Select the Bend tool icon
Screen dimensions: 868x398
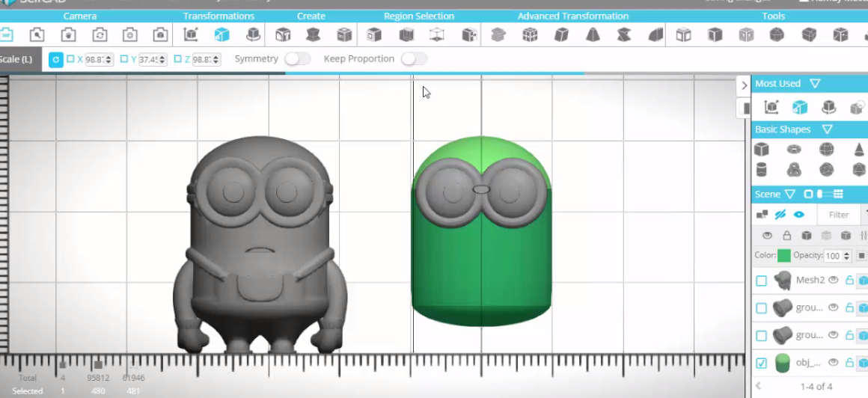[655, 35]
